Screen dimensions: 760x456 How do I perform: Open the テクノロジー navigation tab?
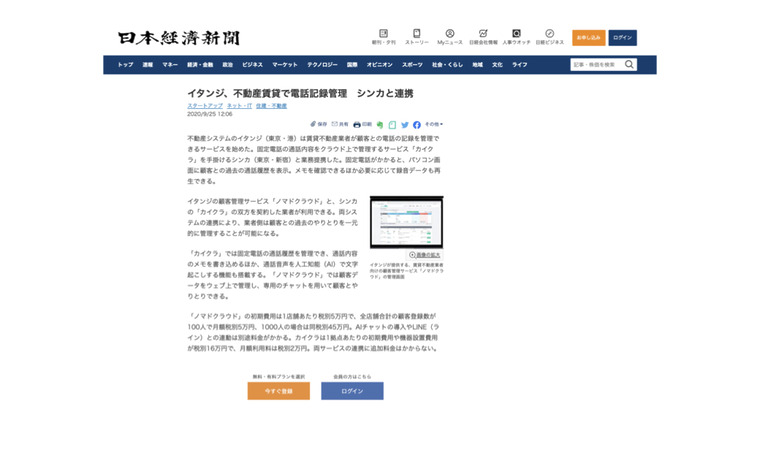coord(322,65)
